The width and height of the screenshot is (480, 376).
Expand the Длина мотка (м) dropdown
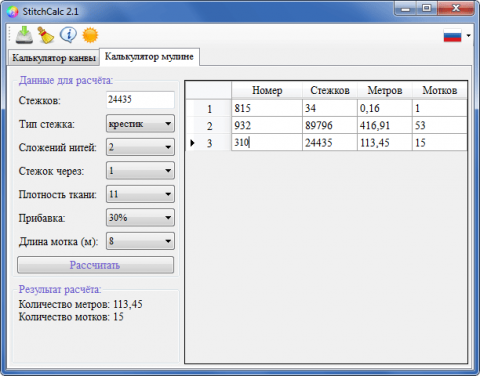coord(140,241)
